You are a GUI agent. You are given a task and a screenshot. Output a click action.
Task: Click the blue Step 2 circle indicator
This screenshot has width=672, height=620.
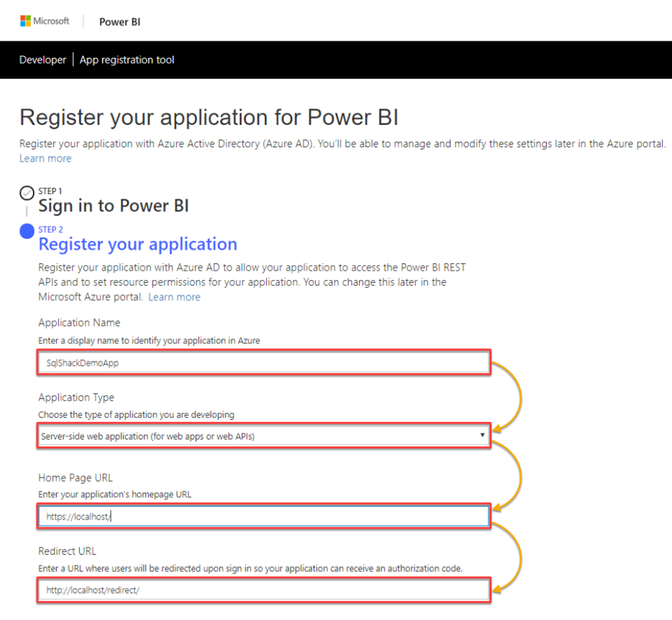click(27, 231)
